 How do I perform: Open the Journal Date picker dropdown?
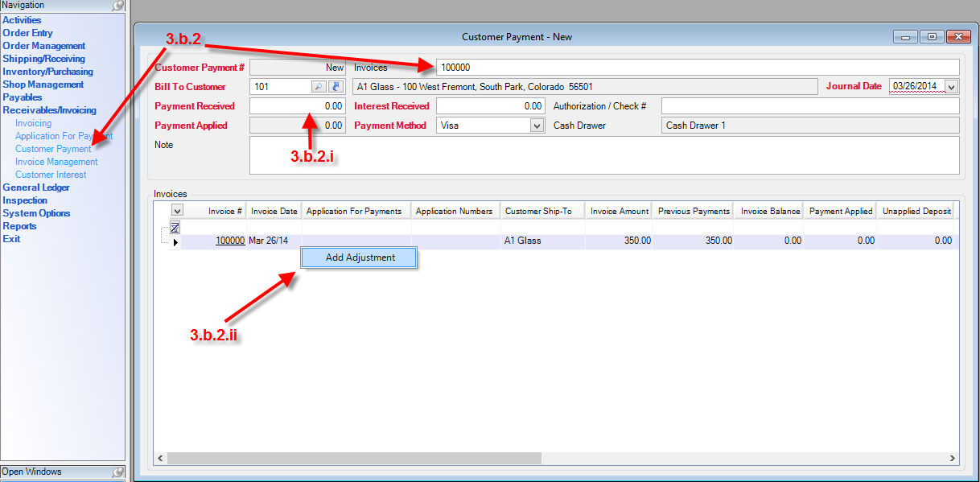click(x=951, y=87)
